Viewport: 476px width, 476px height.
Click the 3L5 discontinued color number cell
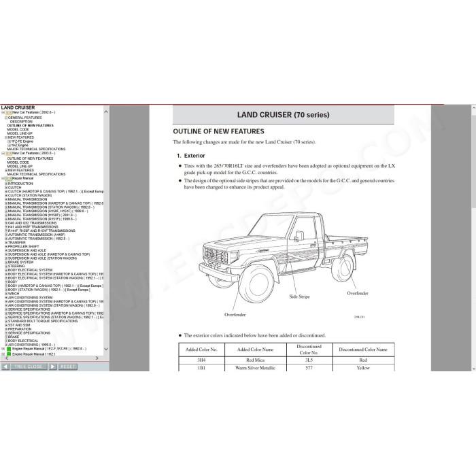[309, 360]
